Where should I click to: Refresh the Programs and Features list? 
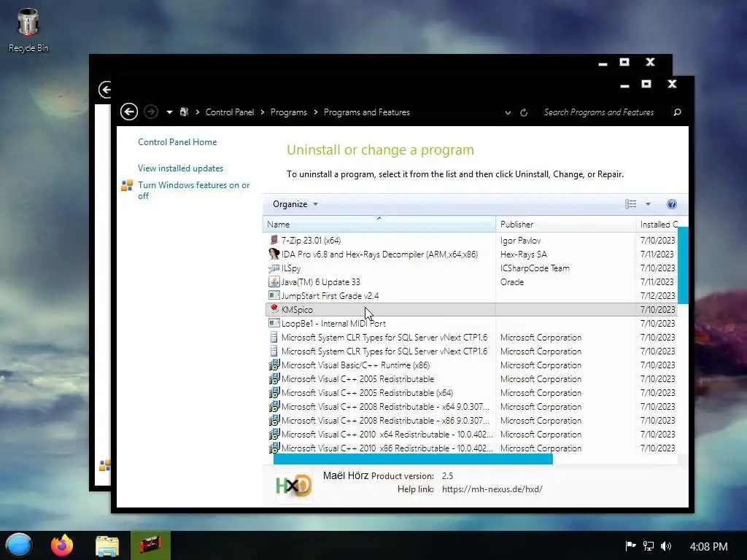pos(524,113)
